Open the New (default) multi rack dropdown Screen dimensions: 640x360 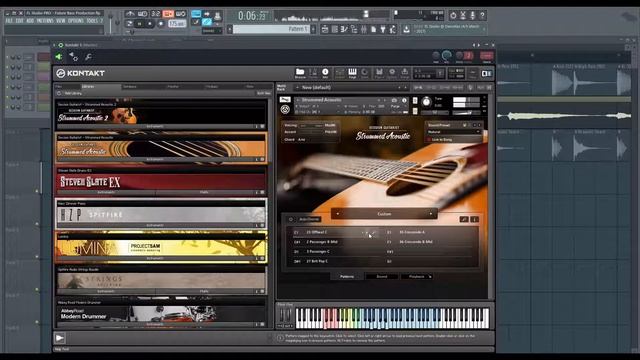(x=351, y=87)
